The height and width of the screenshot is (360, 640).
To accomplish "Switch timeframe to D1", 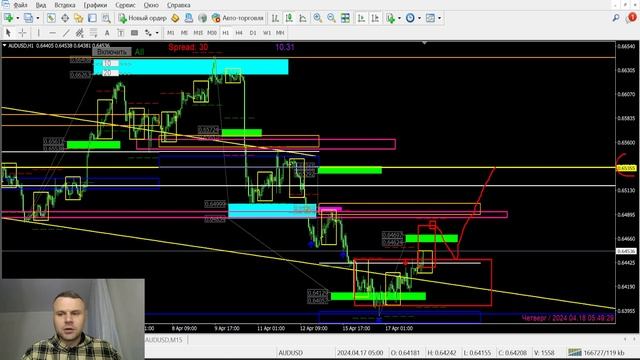I will coord(253,33).
